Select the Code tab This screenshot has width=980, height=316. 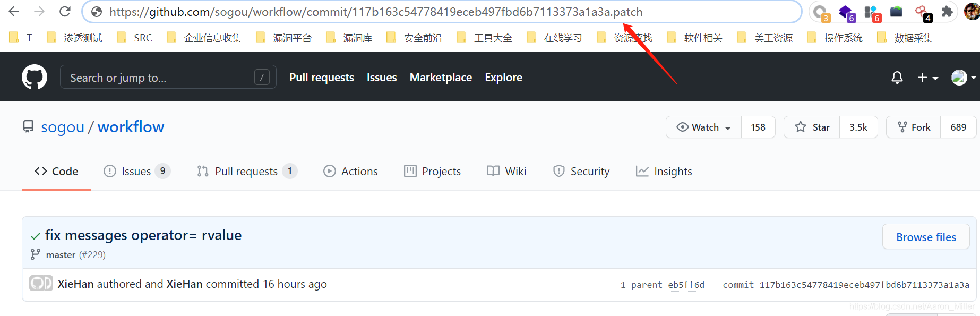tap(56, 171)
